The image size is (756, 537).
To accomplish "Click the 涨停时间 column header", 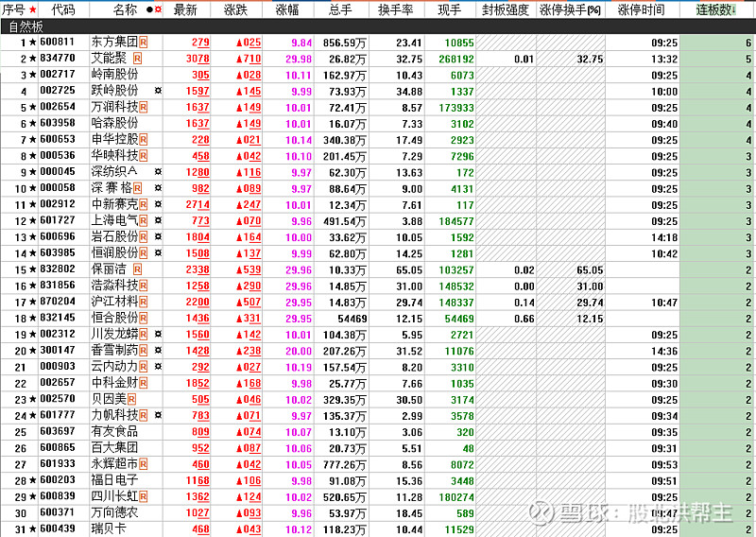I will [x=640, y=9].
